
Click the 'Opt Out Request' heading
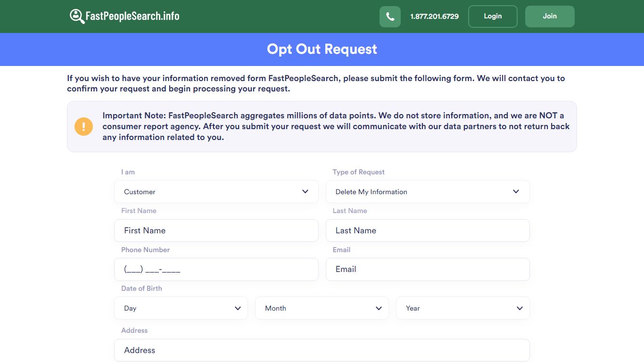(x=322, y=49)
